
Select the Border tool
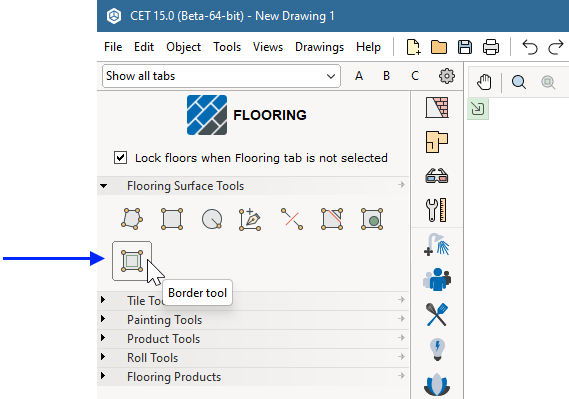click(x=132, y=261)
